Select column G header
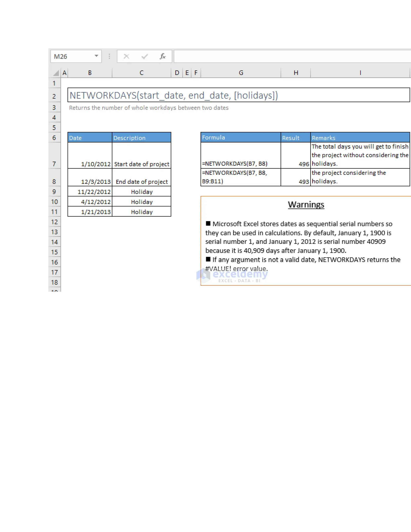This screenshot has width=411, height=532. click(241, 73)
